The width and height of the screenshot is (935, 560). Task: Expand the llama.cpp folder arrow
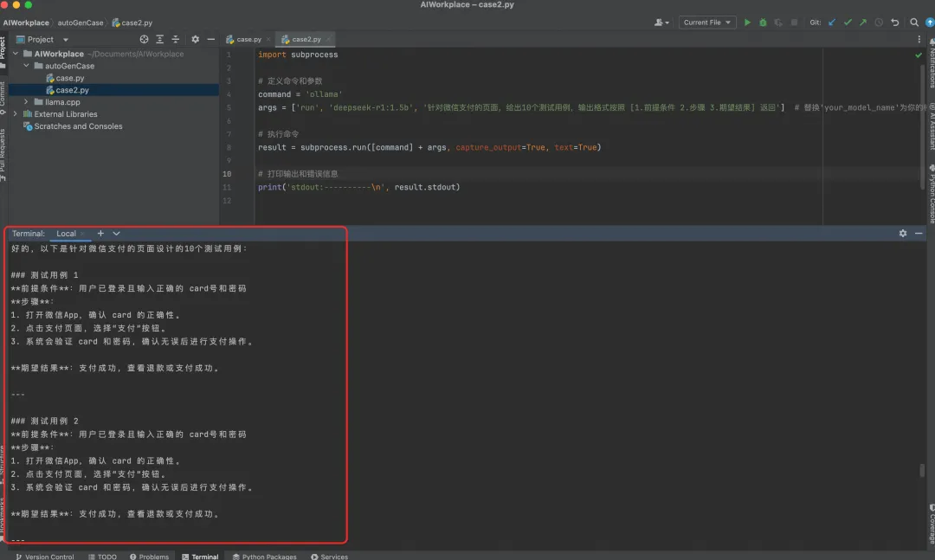26,102
